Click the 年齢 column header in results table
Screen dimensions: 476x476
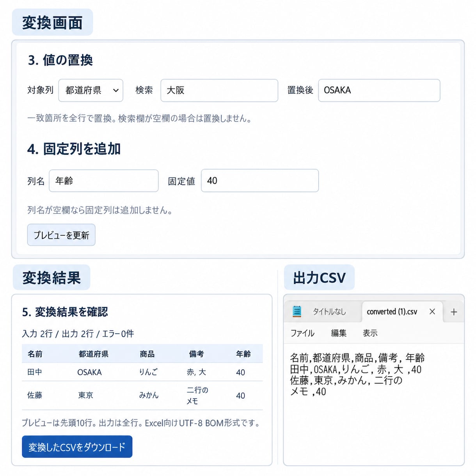tap(243, 354)
